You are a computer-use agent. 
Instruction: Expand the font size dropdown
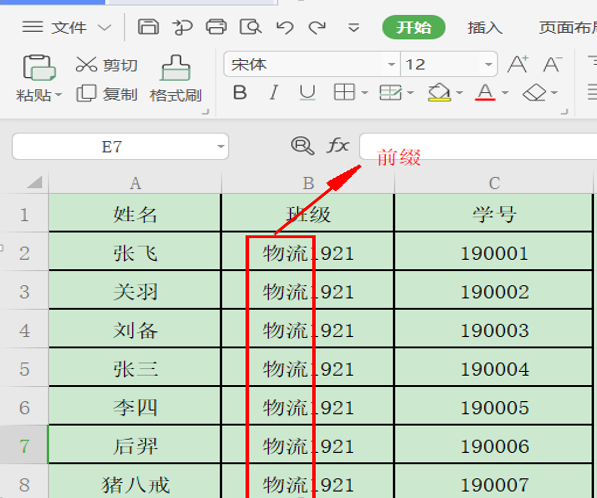click(488, 64)
